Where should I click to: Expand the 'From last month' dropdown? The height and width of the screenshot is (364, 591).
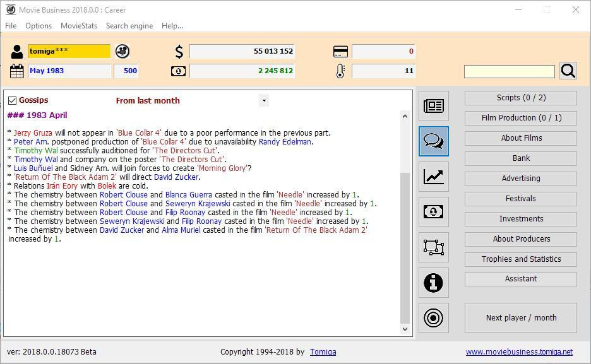[x=264, y=100]
